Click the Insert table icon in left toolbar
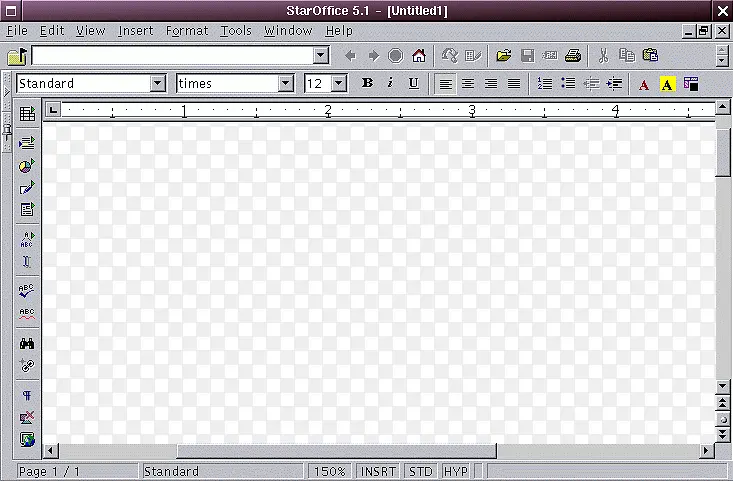Screen dimensions: 733x481 click(x=27, y=114)
